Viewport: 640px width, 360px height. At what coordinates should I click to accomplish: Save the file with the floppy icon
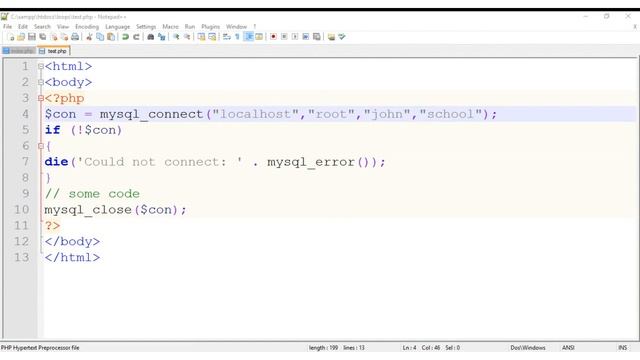pos(32,37)
